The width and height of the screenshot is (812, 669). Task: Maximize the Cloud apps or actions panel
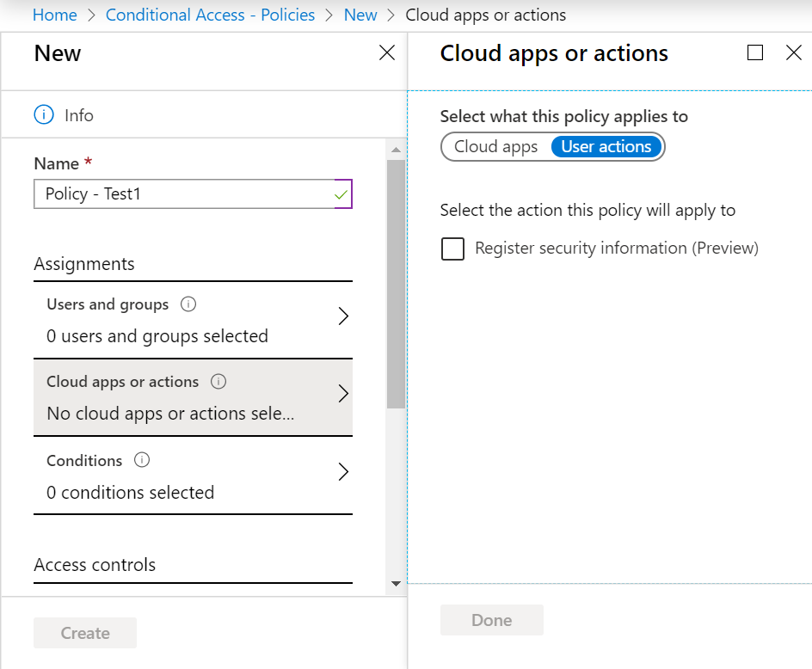pos(755,52)
